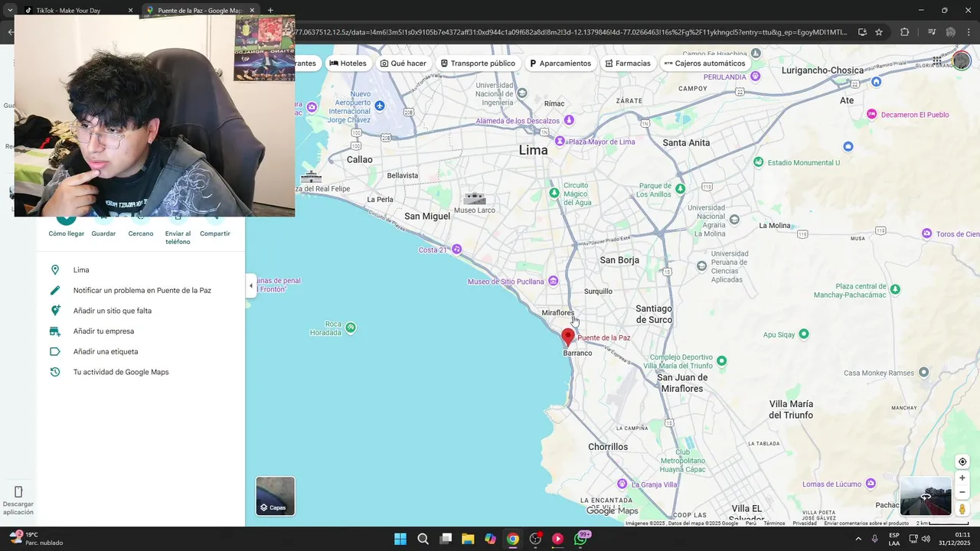Click the Aeropuerto Jorge Chávez airport icon
This screenshot has width=980, height=551.
(380, 106)
